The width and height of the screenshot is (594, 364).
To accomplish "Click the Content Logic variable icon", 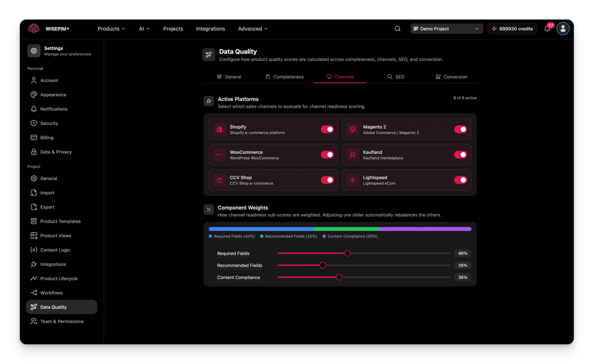I will 34,250.
